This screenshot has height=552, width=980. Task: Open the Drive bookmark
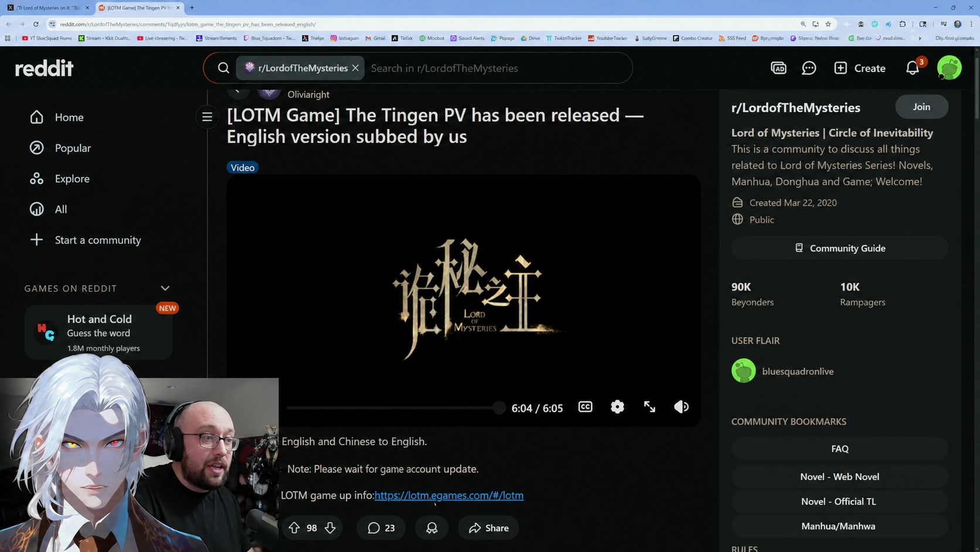[x=530, y=38]
